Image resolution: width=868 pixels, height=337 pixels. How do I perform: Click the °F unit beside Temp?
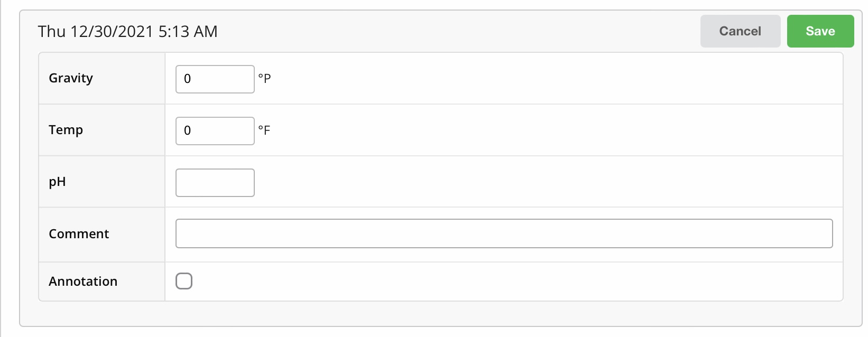[x=264, y=130]
